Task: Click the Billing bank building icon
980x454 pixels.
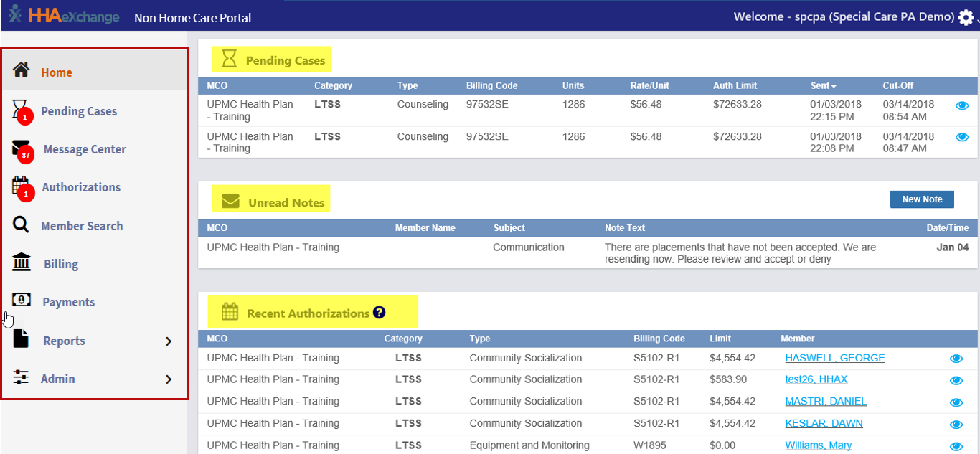Action: tap(22, 263)
